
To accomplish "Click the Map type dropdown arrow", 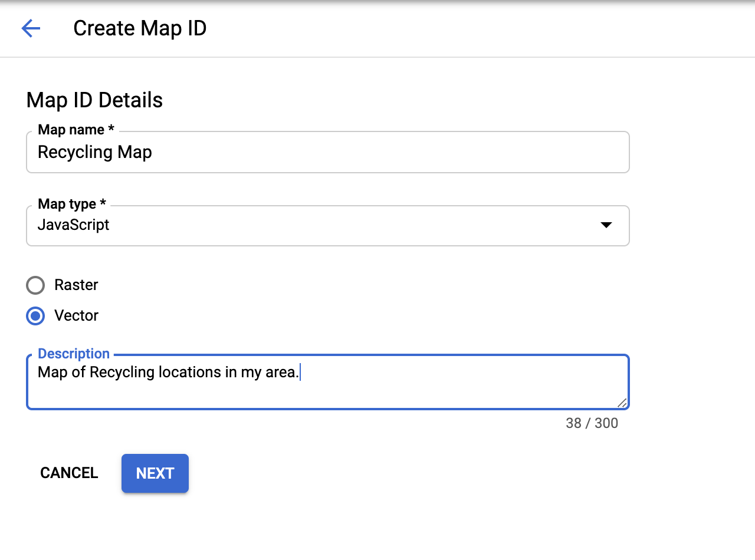I will tap(606, 225).
